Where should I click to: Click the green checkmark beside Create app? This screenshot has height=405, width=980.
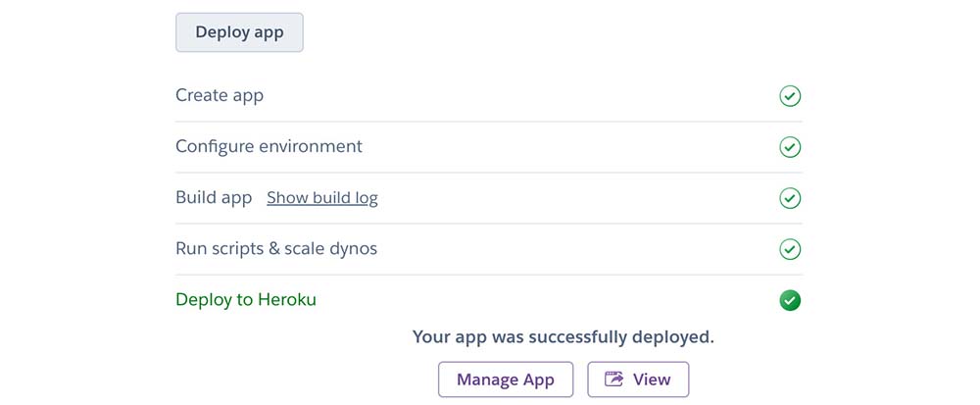[x=790, y=96]
